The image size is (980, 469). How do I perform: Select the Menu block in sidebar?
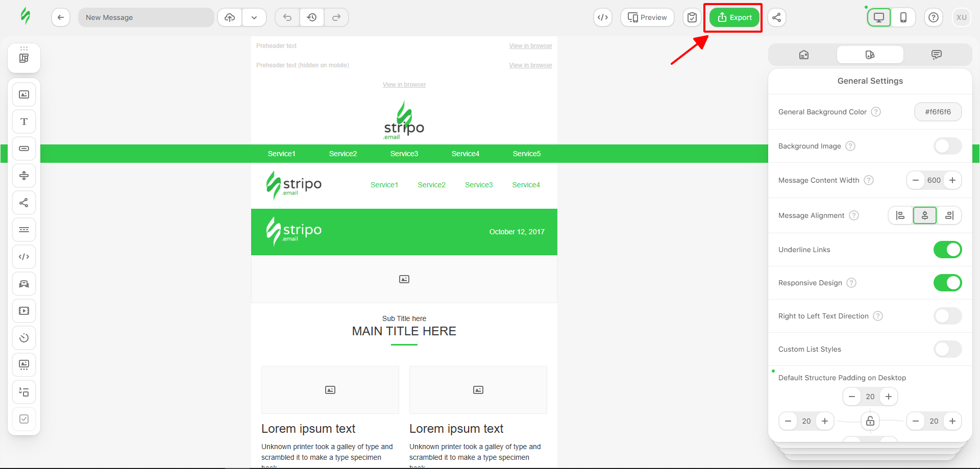coord(24,230)
